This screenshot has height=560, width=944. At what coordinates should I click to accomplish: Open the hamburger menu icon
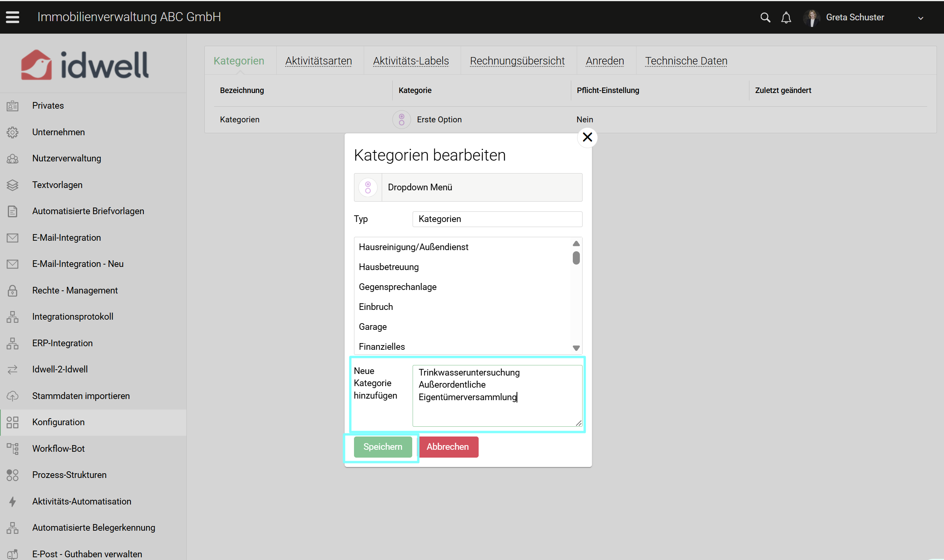pyautogui.click(x=13, y=17)
